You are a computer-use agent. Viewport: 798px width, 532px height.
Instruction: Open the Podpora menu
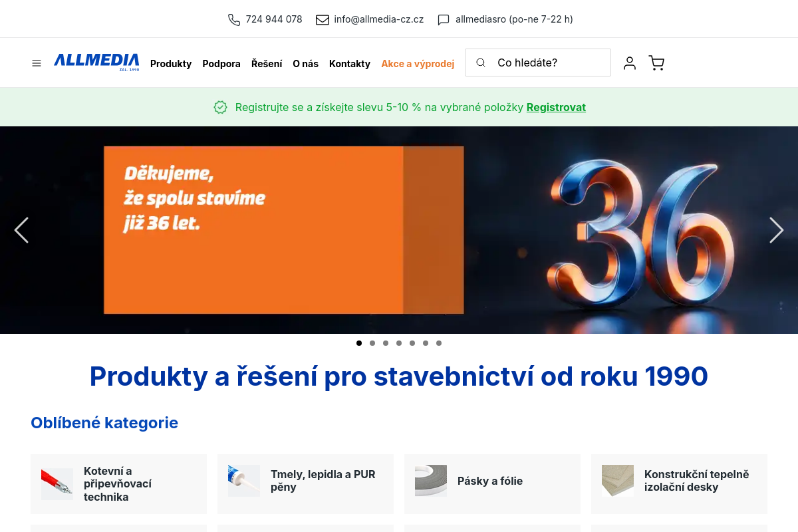(221, 64)
